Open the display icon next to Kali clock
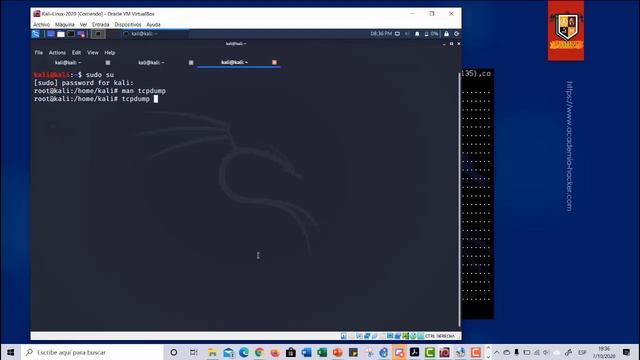640x360 pixels. click(x=397, y=34)
